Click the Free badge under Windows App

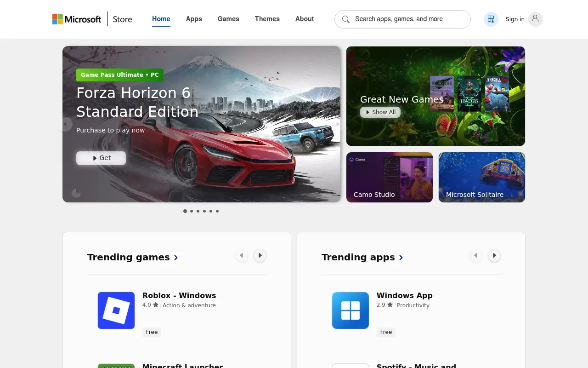click(x=386, y=332)
